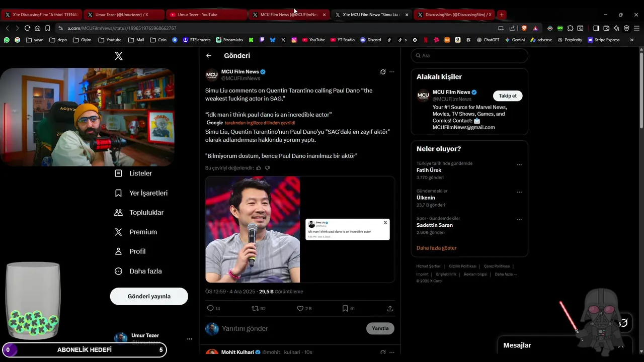
Task: Open Topluluklar in the sidebar
Action: click(x=139, y=213)
